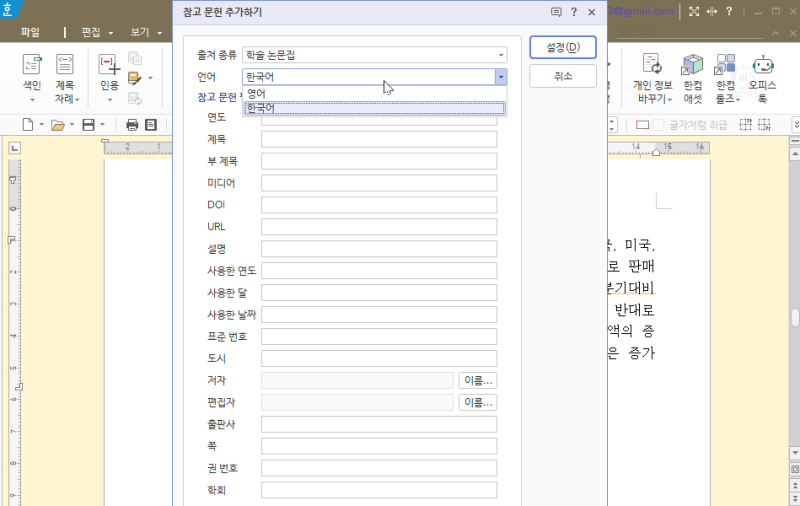Screen dimensions: 800x506
Task: Open the 한컴 애셋 icon
Action: pyautogui.click(x=692, y=65)
